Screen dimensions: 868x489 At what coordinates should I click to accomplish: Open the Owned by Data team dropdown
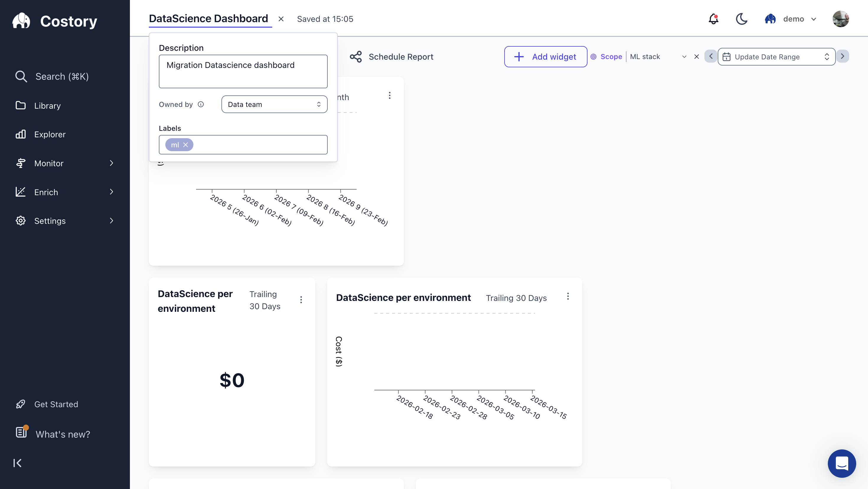[x=274, y=104]
